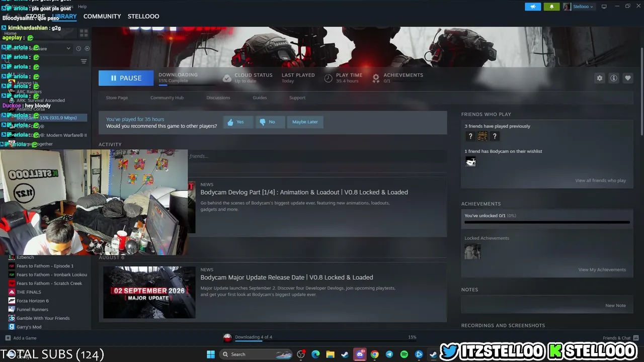
Task: Click thumbs-up Yes recommendation button
Action: (x=238, y=122)
